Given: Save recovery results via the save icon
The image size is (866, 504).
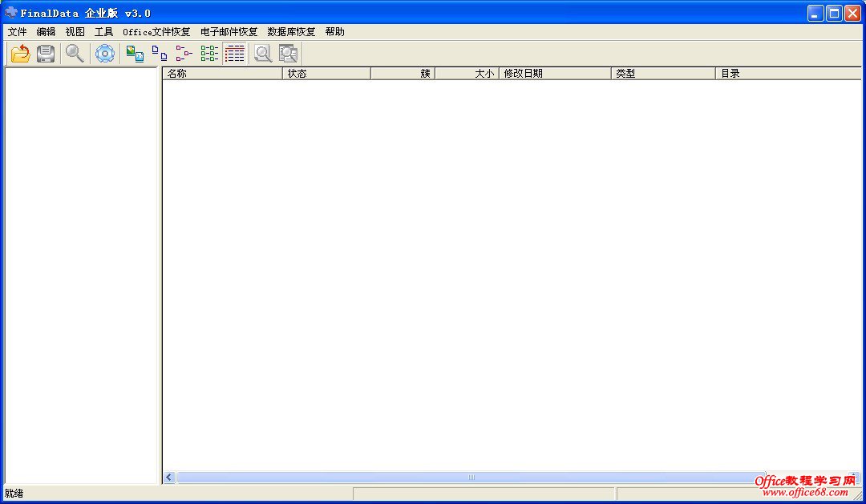Looking at the screenshot, I should coord(46,53).
